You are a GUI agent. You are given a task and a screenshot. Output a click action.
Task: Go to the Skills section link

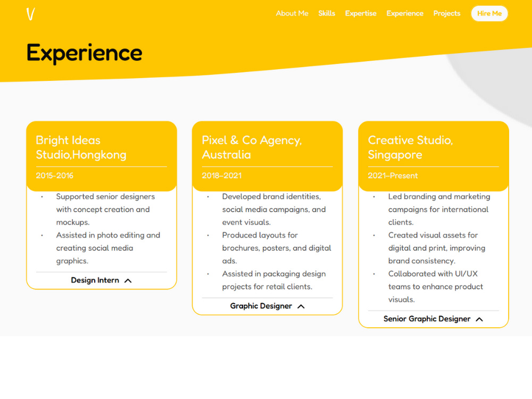[x=327, y=14]
